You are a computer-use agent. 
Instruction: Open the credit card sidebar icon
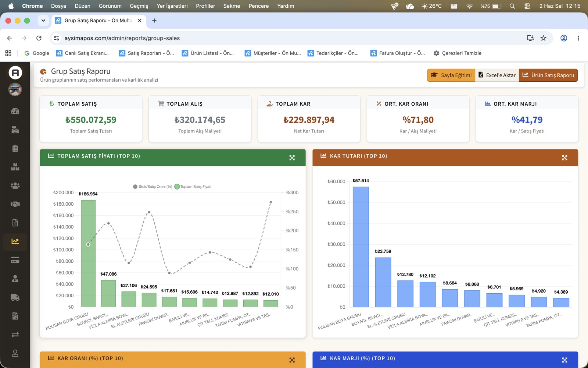click(15, 260)
